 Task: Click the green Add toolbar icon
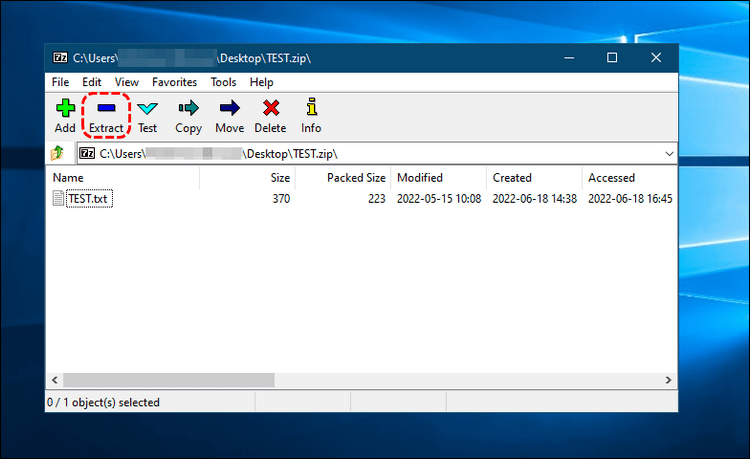pyautogui.click(x=65, y=109)
